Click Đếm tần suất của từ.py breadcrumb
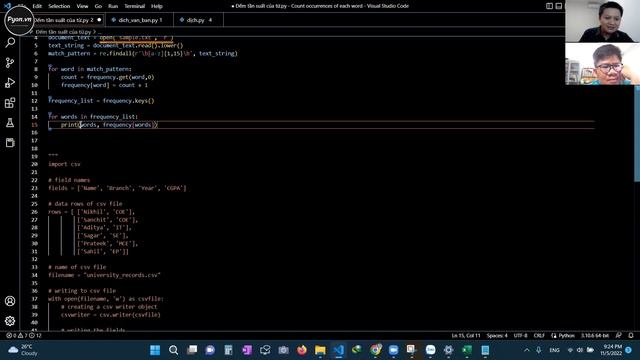Image resolution: width=640 pixels, height=360 pixels. [63, 31]
